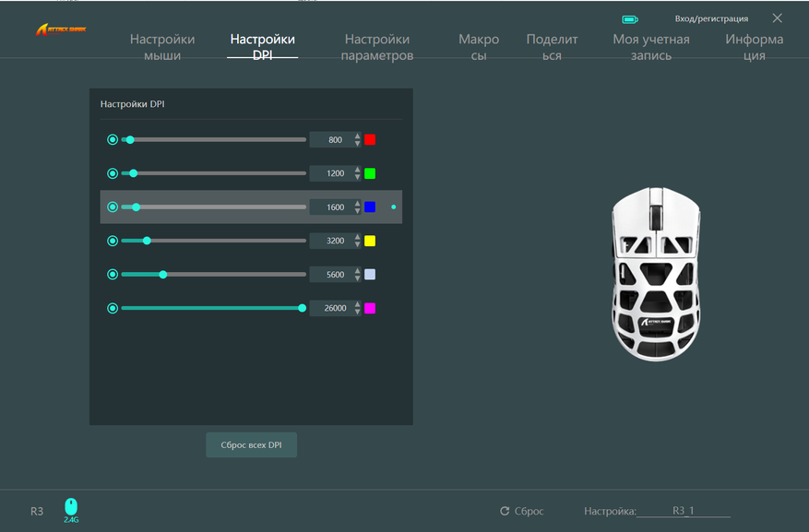Open the Настройки мыши tab
The image size is (809, 532).
coord(162,47)
